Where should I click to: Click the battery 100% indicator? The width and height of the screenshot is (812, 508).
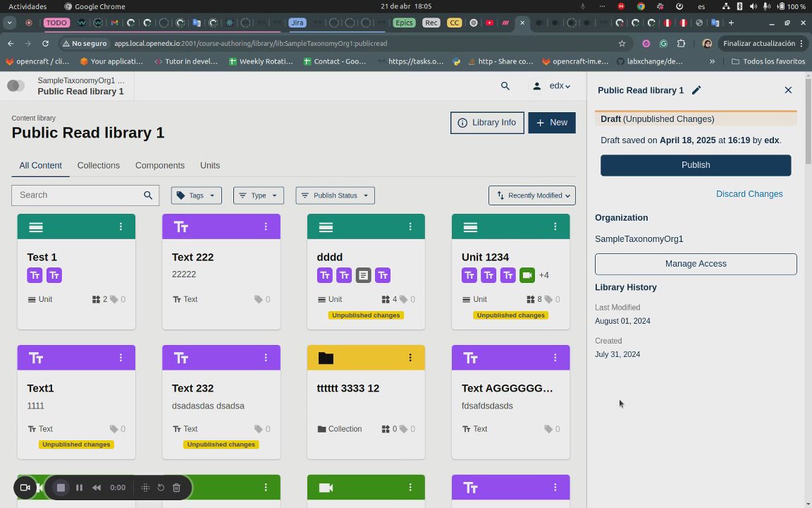point(791,6)
